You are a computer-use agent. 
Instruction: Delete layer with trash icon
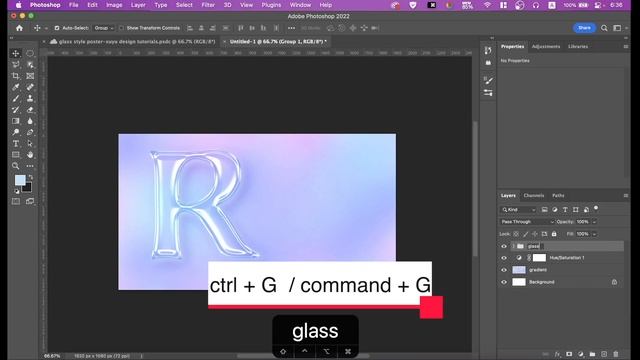click(616, 354)
